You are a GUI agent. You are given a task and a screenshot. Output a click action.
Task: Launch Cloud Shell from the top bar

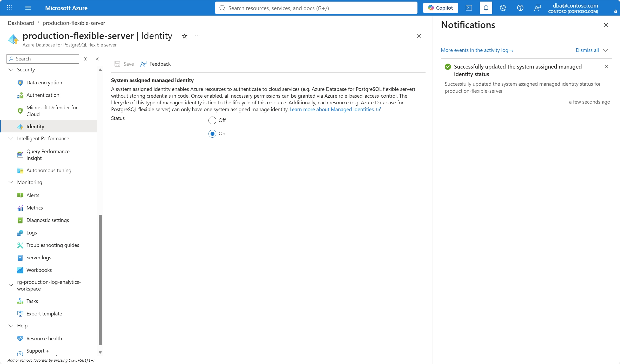[x=469, y=8]
